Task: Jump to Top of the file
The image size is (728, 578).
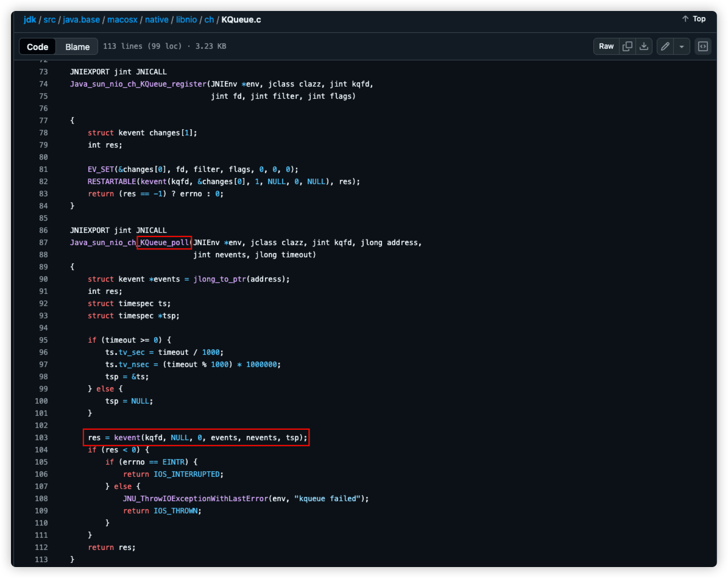Action: 694,19
